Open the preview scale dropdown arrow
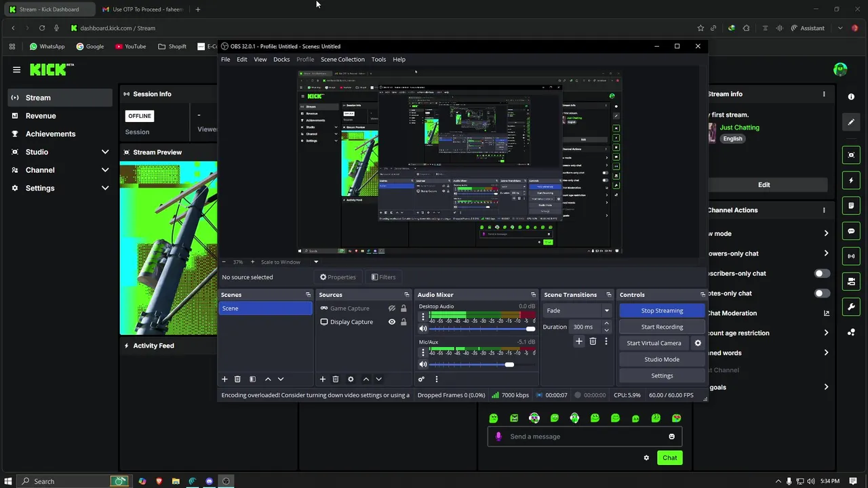 [315, 262]
